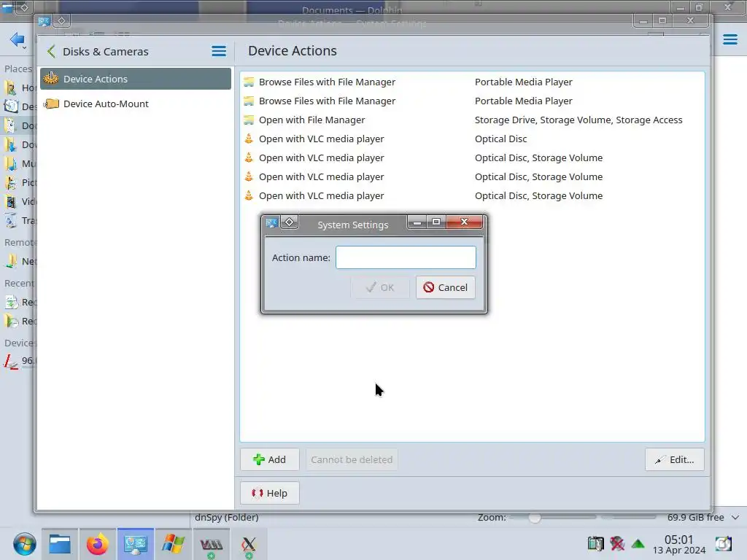Focus the Action name input field
Screen dimensions: 747x560
tap(406, 257)
